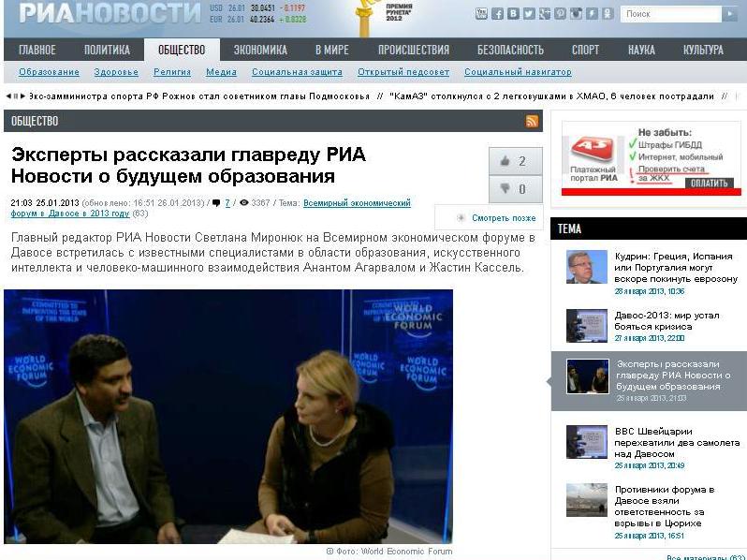Open the Открытый педсовет link
Image resolution: width=747 pixels, height=560 pixels.
403,72
